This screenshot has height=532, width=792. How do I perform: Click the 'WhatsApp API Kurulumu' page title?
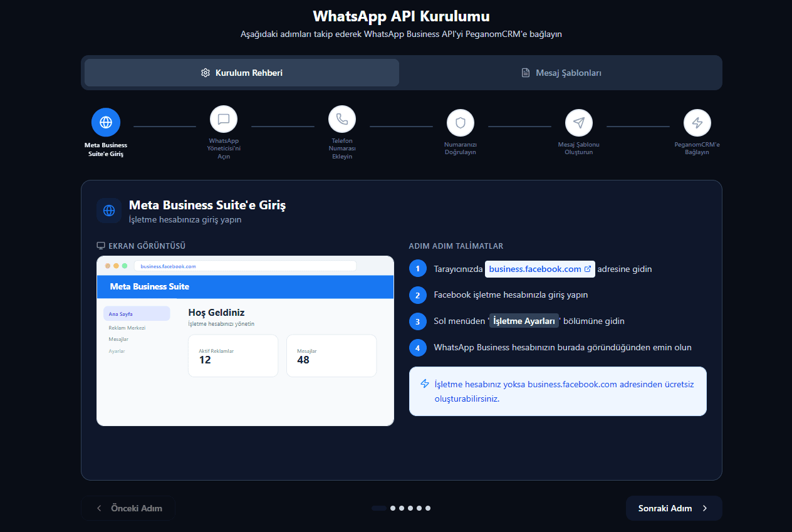(x=401, y=16)
